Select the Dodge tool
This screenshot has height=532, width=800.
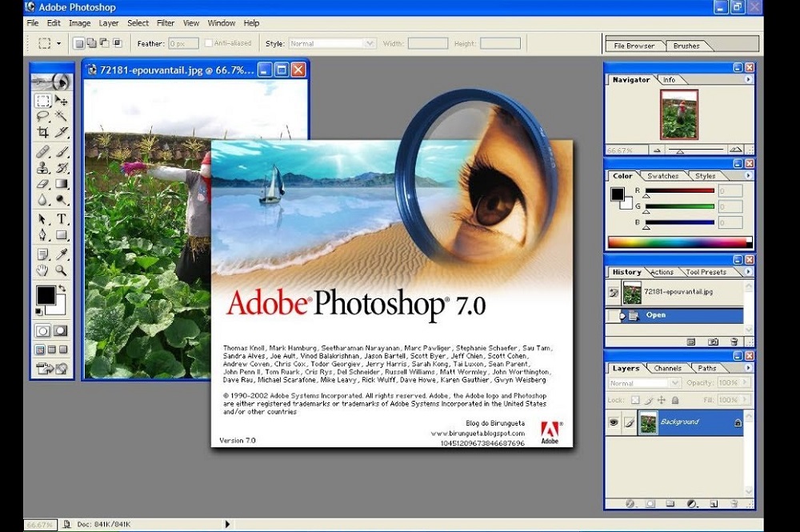coord(62,199)
